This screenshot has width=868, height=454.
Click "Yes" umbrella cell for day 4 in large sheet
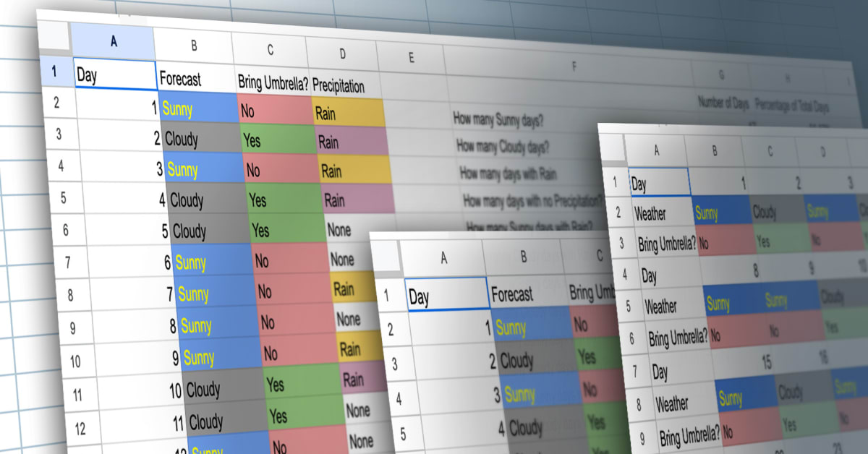pos(286,201)
